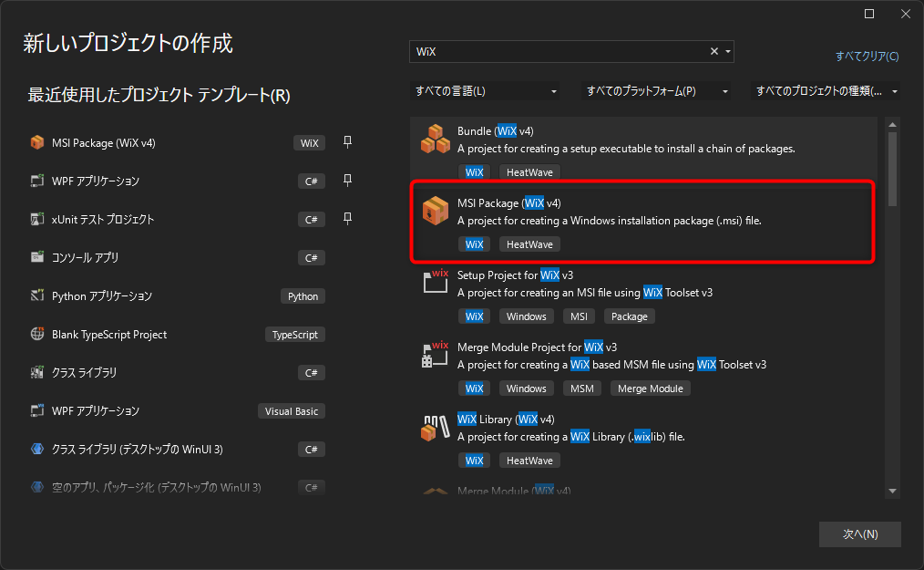Open the すべてのプロジェクトの種類 filter dropdown
The width and height of the screenshot is (924, 570).
pyautogui.click(x=826, y=91)
